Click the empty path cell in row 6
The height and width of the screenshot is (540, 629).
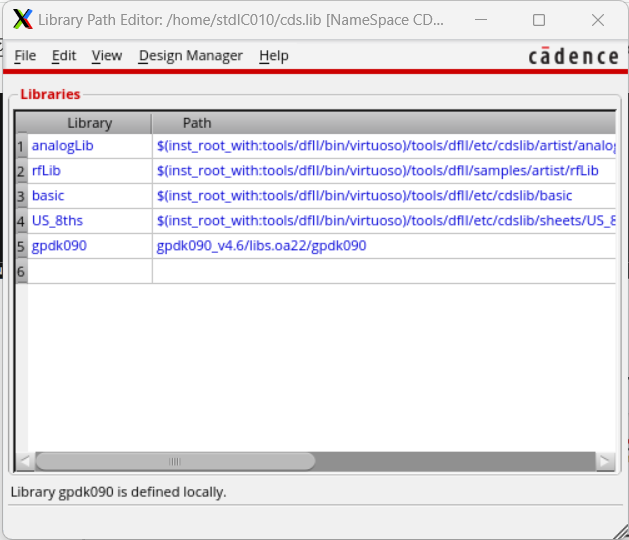coord(384,271)
